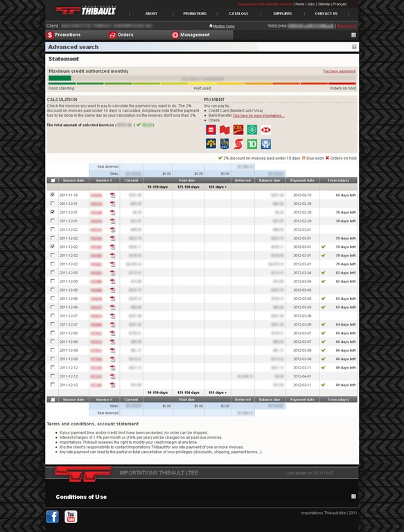Screen dimensions: 404x532
Task: Expand the Advanced search panel
Action: 354,47
